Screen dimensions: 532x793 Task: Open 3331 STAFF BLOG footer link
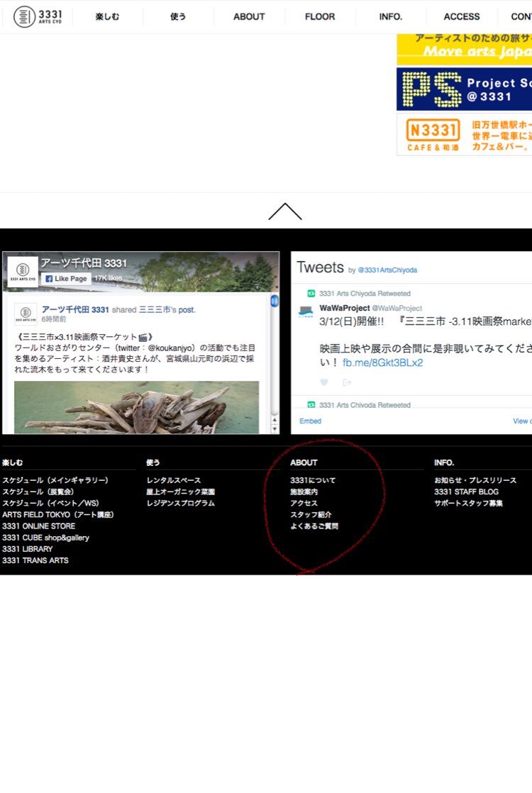click(x=466, y=492)
